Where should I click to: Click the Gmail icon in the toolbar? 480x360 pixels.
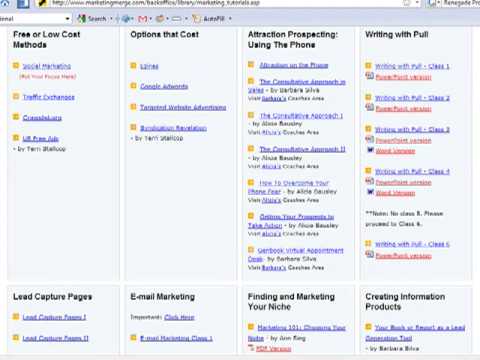(143, 19)
